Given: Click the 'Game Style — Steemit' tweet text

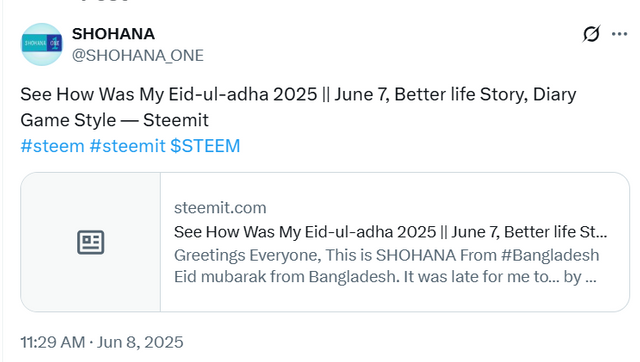Looking at the screenshot, I should click(x=114, y=120).
